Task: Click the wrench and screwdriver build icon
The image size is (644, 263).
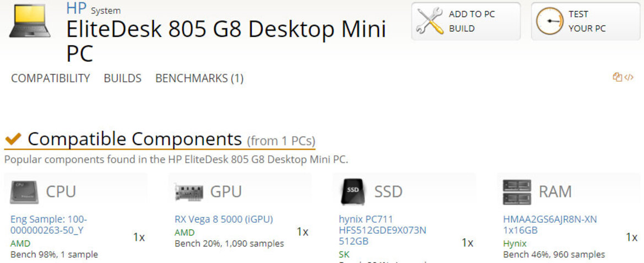Action: coord(429,21)
